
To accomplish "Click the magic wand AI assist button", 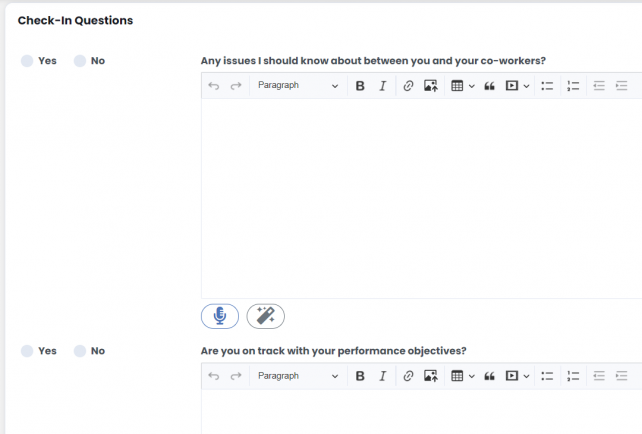I will tap(265, 316).
